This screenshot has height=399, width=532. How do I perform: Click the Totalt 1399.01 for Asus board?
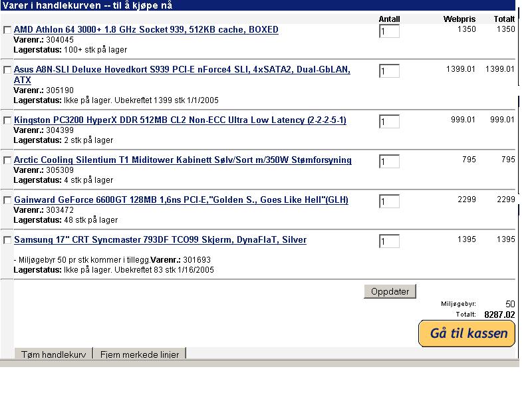(x=500, y=69)
